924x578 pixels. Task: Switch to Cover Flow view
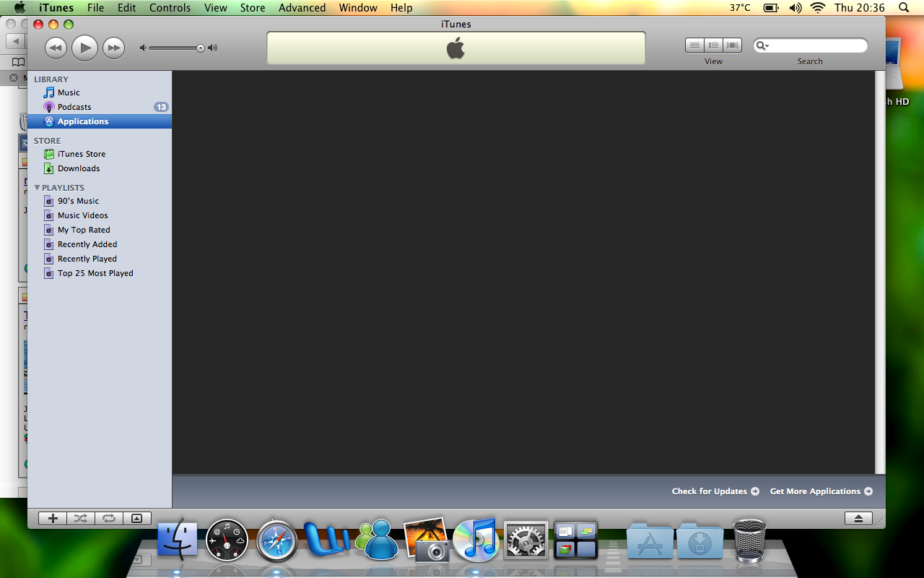(733, 46)
